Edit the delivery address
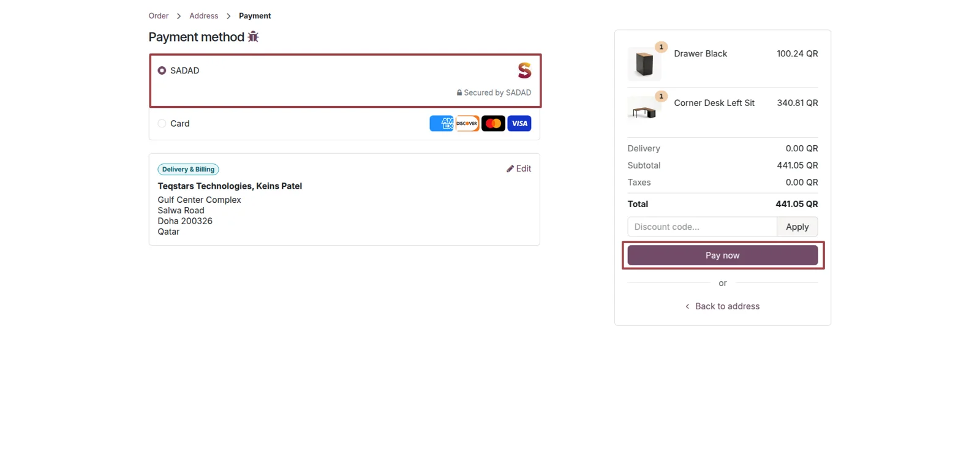 [x=519, y=168]
